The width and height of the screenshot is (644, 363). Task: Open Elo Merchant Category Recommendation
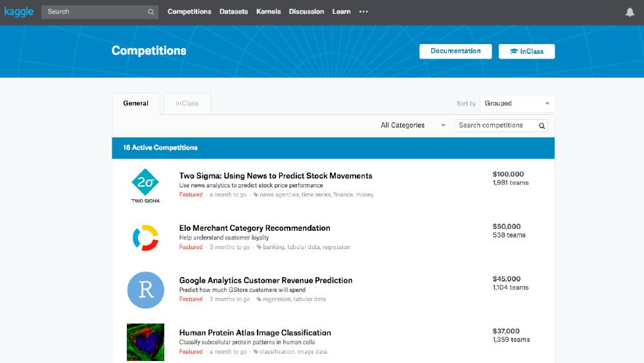(255, 228)
